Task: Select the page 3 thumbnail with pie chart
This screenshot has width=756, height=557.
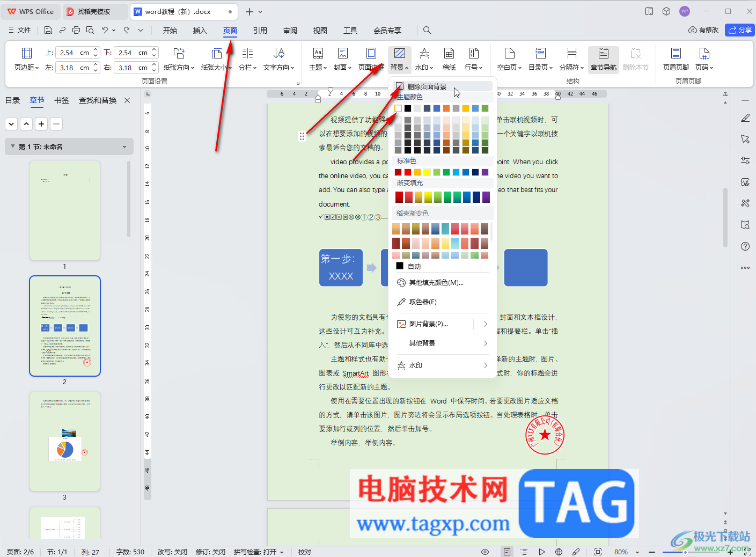Action: (x=65, y=442)
